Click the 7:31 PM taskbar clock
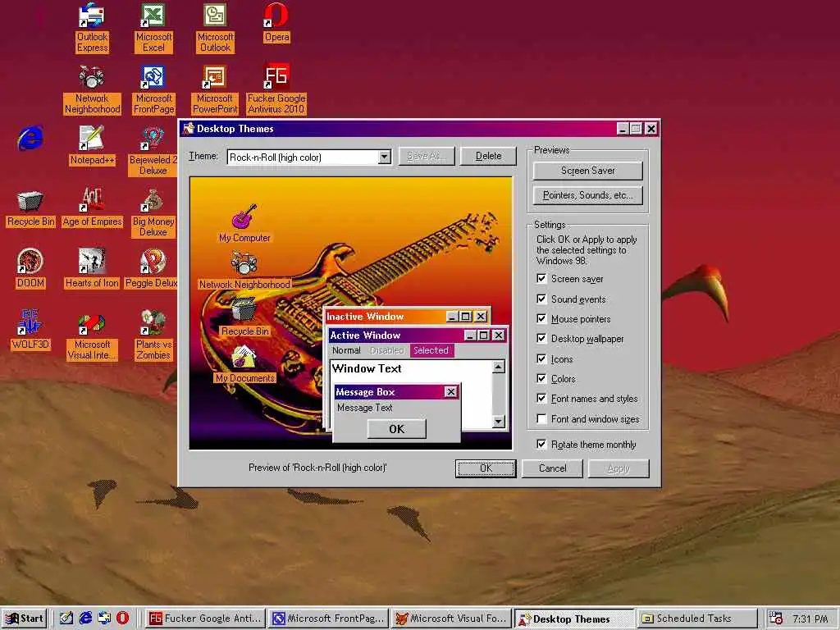840x630 pixels. (810, 619)
